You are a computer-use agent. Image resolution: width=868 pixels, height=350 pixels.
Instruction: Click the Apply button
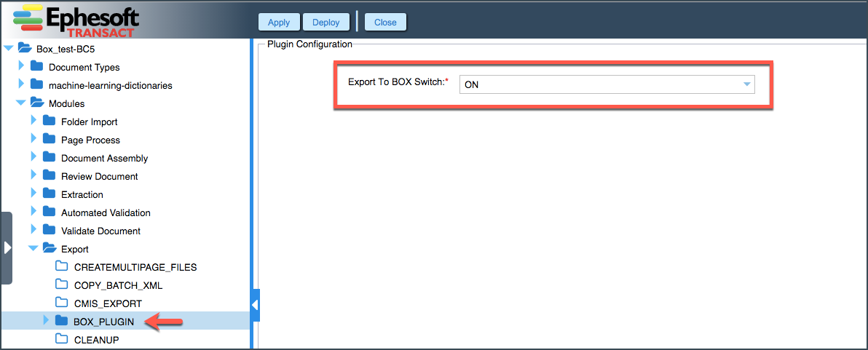point(279,22)
